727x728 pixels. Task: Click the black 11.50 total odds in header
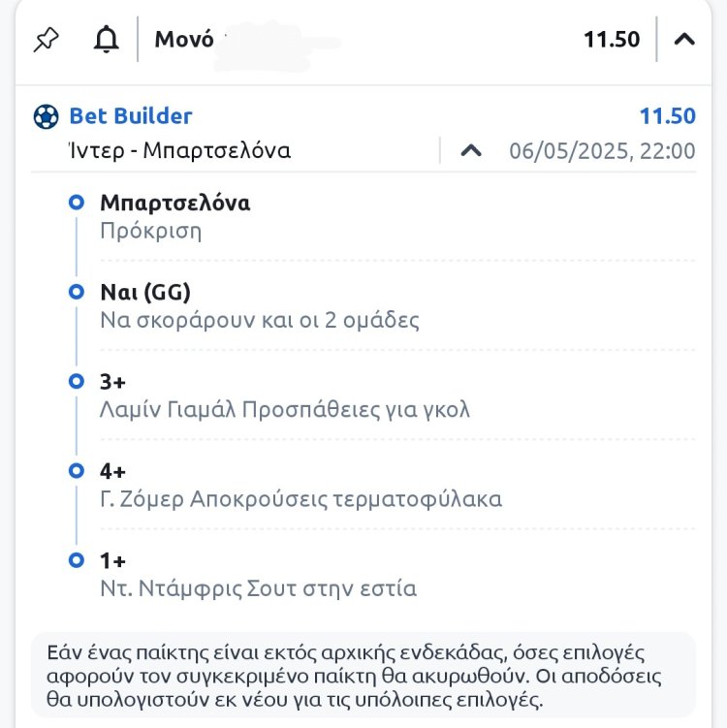[612, 40]
